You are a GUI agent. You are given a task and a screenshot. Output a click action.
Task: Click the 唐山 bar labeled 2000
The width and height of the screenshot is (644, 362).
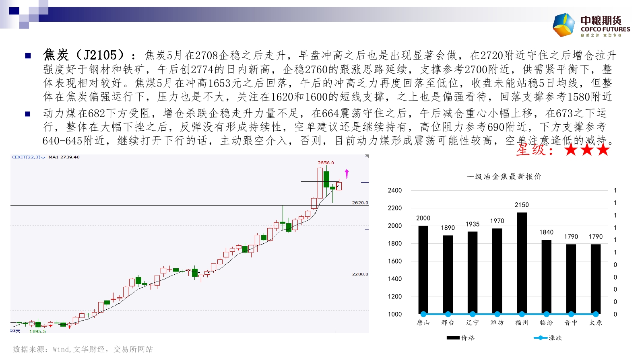pyautogui.click(x=423, y=269)
